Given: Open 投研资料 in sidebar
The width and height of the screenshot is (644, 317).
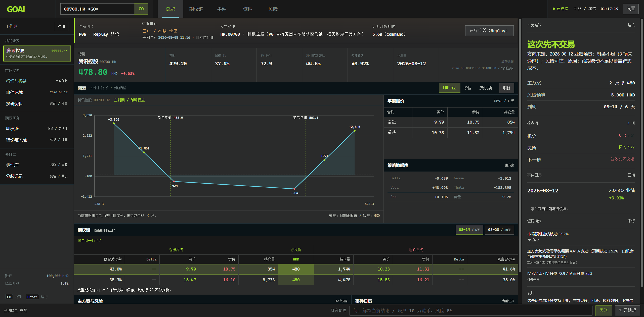Looking at the screenshot, I should coord(37,104).
